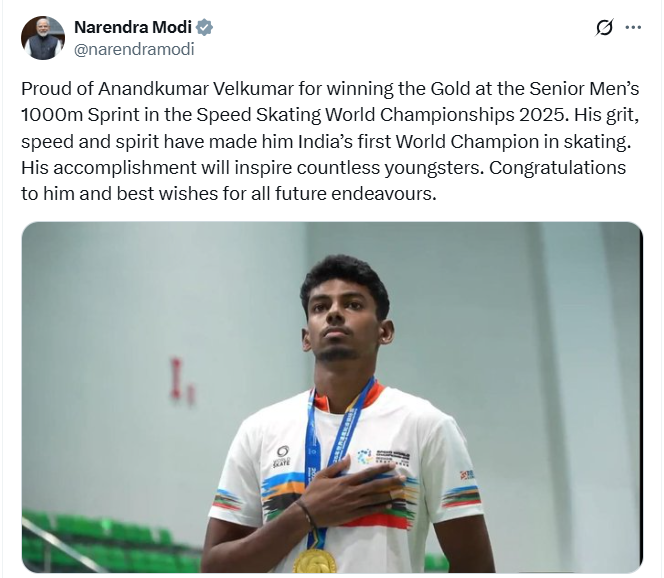Open the @narendramodi handle link

tap(134, 48)
